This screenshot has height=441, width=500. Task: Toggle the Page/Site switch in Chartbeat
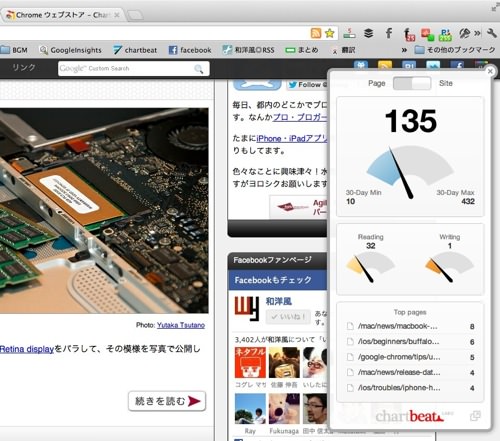[412, 83]
